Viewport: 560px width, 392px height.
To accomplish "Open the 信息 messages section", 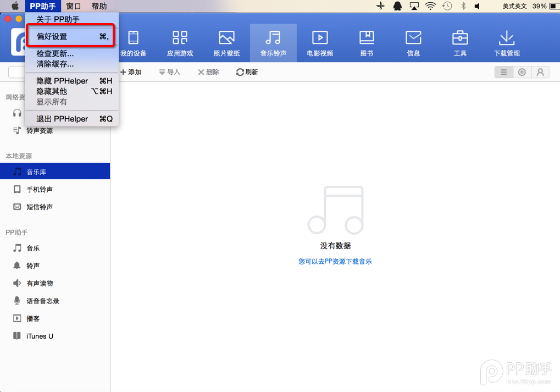I will click(x=413, y=43).
